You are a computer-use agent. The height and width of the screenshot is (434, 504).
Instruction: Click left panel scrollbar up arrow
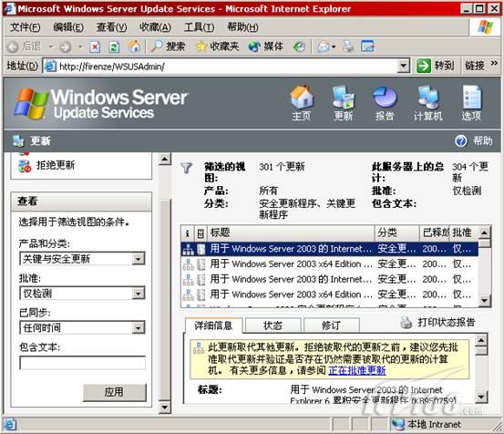(165, 160)
